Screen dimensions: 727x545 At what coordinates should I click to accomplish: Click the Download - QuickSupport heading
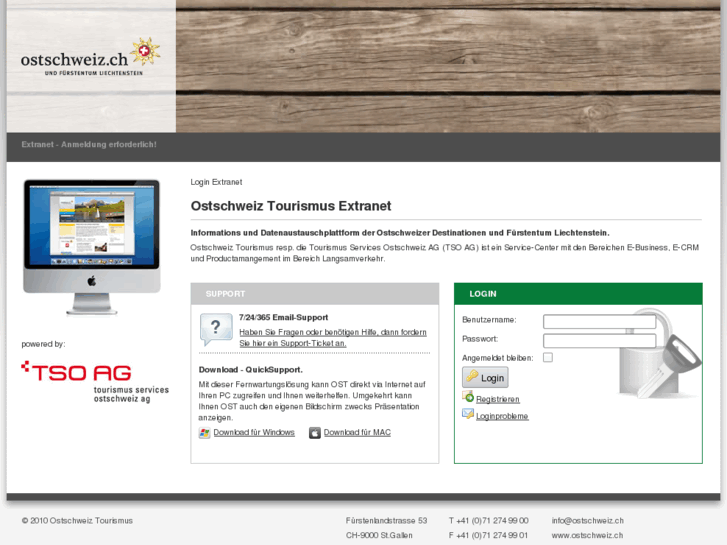coord(250,370)
